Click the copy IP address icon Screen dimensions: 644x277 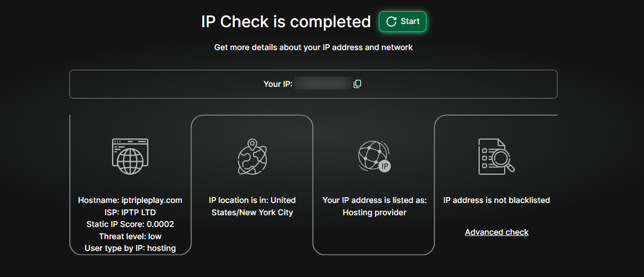coord(357,84)
